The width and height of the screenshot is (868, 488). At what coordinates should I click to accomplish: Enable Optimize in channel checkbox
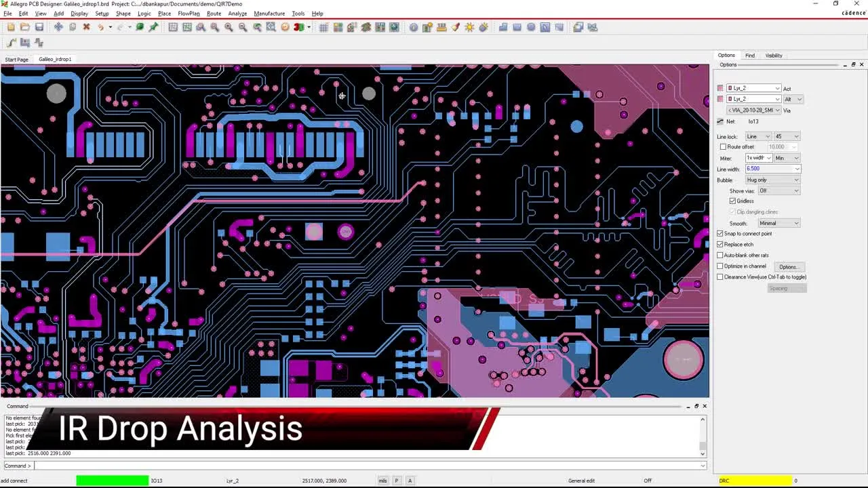[x=720, y=266]
